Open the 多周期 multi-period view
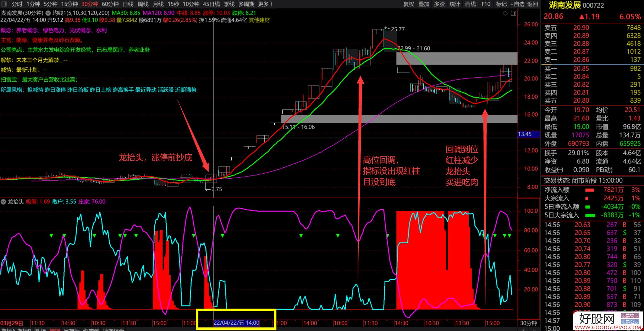The height and width of the screenshot is (331, 644). coord(246,4)
